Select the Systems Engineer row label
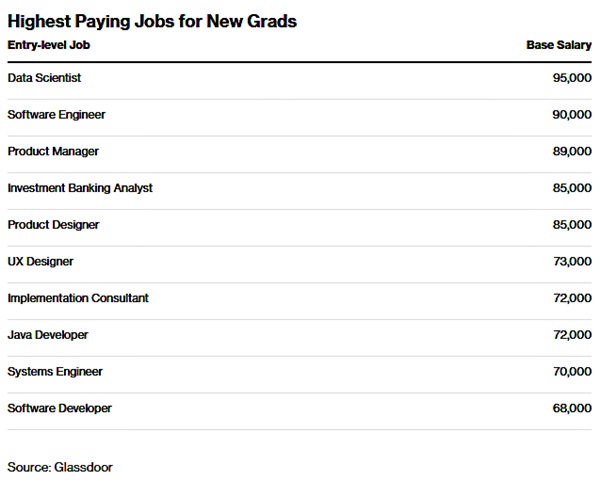Viewport: 600px width, 480px height. click(55, 371)
